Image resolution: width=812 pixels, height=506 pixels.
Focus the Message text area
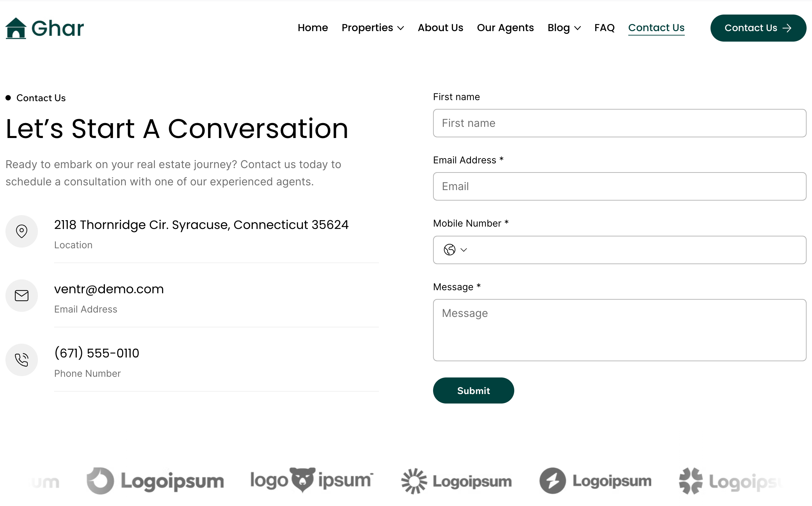(619, 330)
